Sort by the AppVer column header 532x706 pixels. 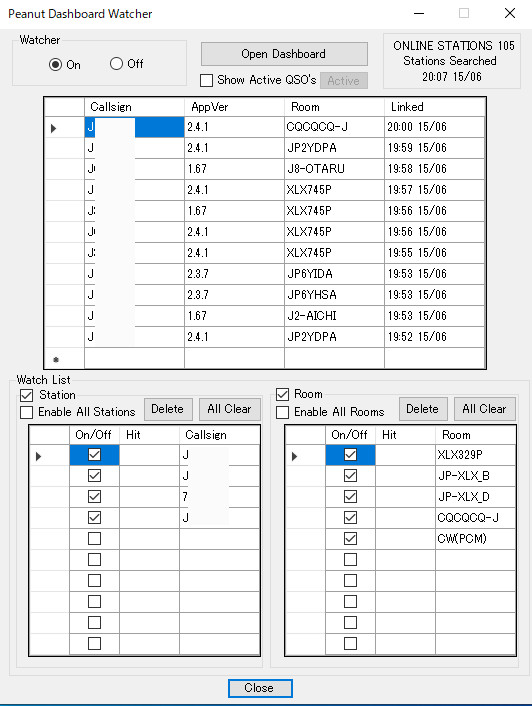(x=234, y=107)
